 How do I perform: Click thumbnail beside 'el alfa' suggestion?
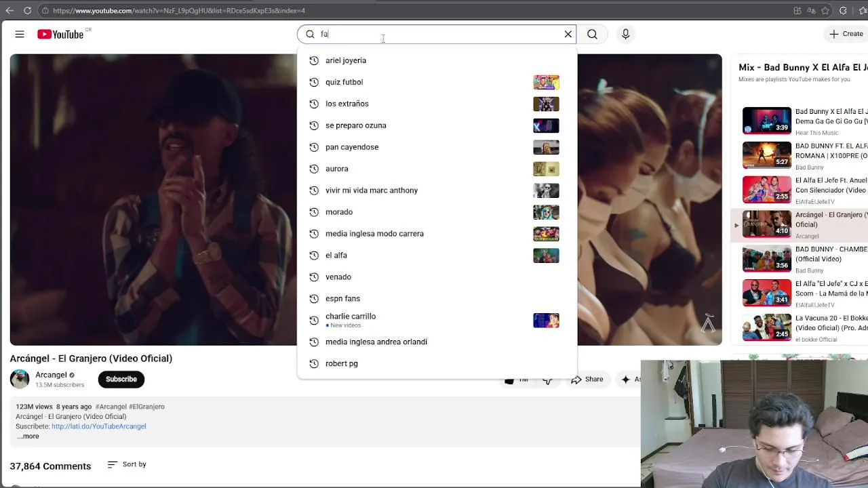(x=546, y=256)
